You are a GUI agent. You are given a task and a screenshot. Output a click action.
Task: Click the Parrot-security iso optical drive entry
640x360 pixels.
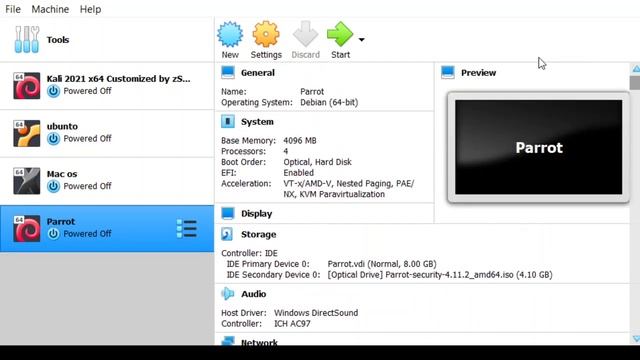click(x=440, y=275)
